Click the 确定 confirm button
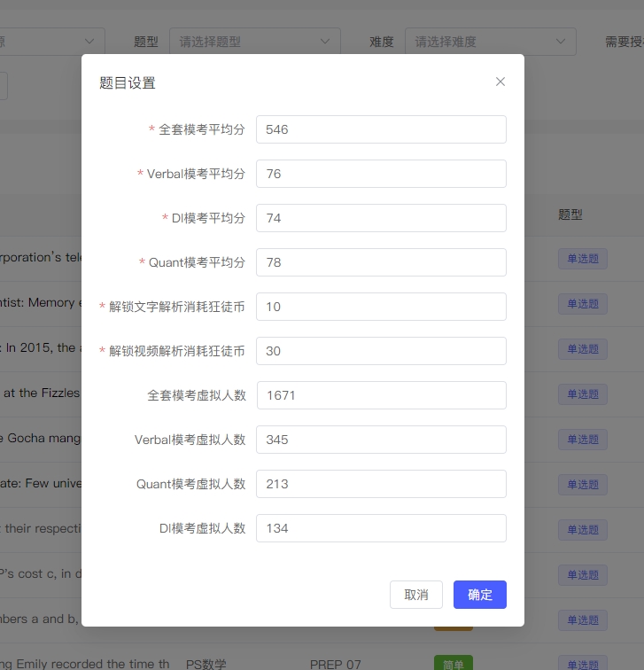The image size is (644, 670). [479, 595]
